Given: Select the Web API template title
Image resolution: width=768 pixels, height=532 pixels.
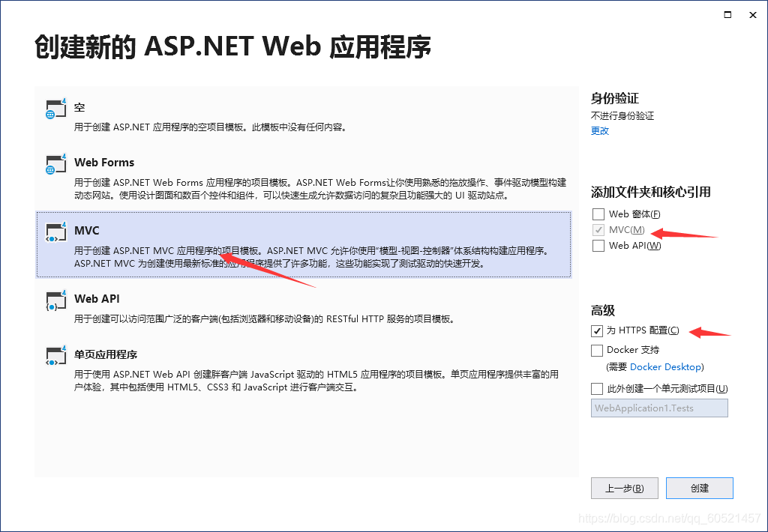Looking at the screenshot, I should click(97, 298).
